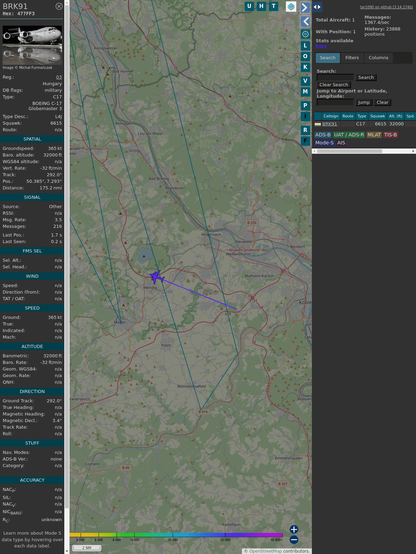Select the purple C-17 aircraft on map
This screenshot has height=554, width=416.
(156, 277)
